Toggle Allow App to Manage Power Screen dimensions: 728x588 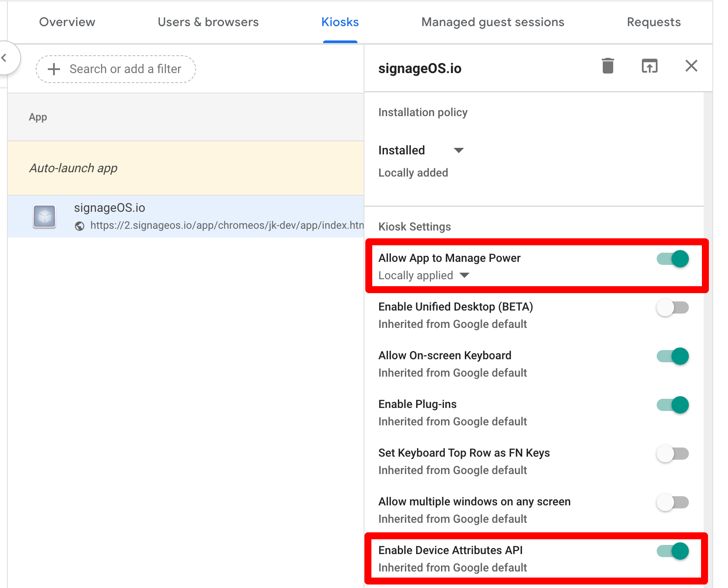pos(672,259)
